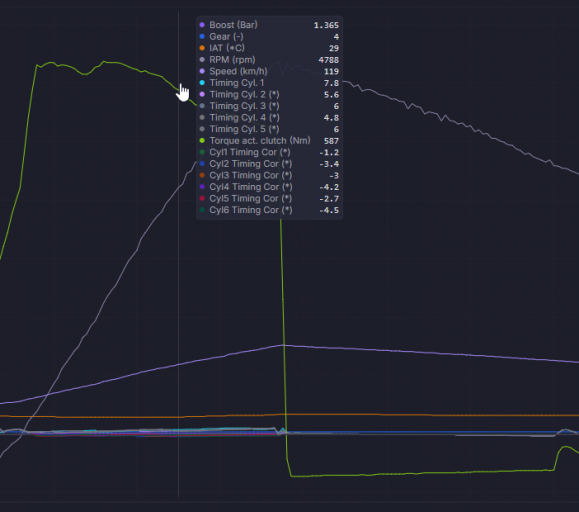The height and width of the screenshot is (512, 579).
Task: Select the Timing Cyl. 4 (*) label
Action: (x=244, y=117)
